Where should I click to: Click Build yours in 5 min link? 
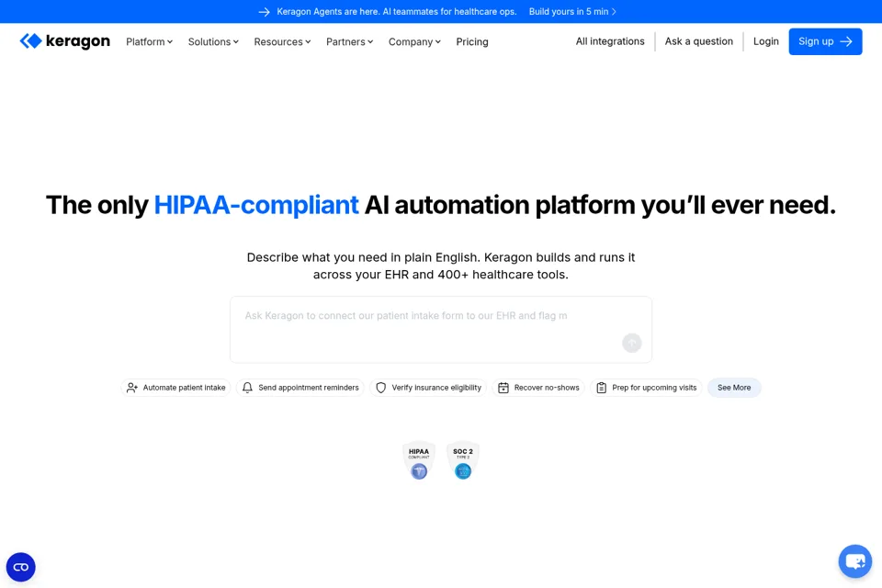[x=572, y=11]
